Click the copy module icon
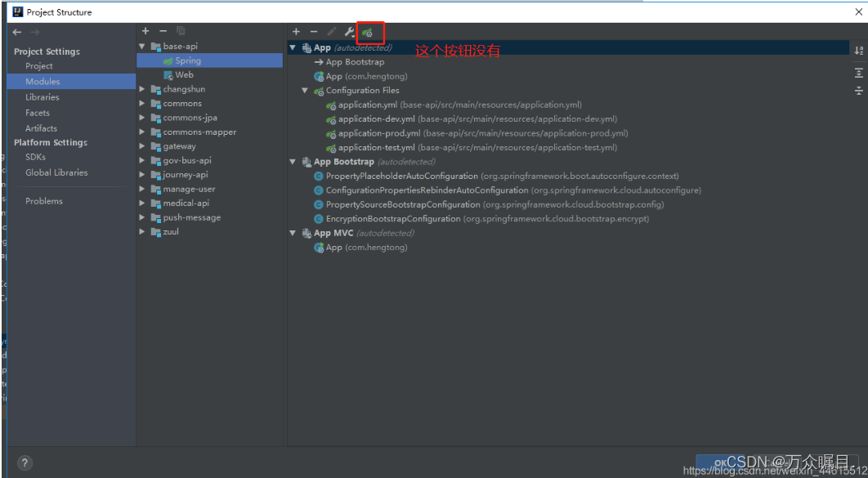 coord(181,31)
